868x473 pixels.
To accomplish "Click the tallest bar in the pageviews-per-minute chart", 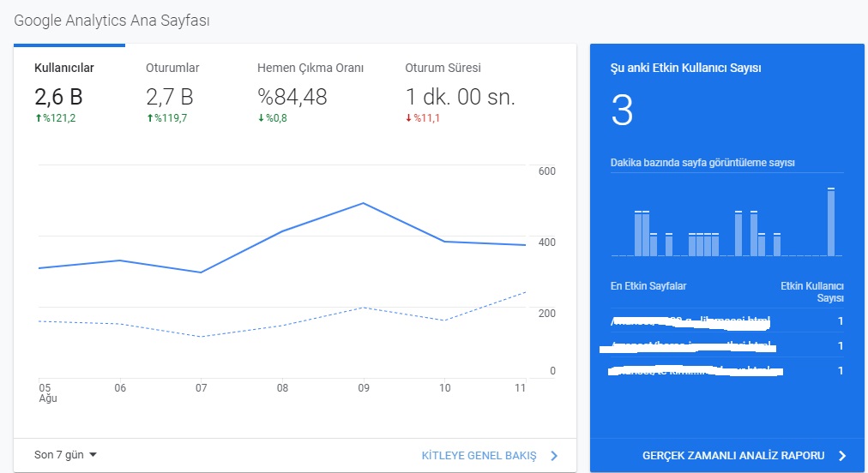I will [x=831, y=222].
